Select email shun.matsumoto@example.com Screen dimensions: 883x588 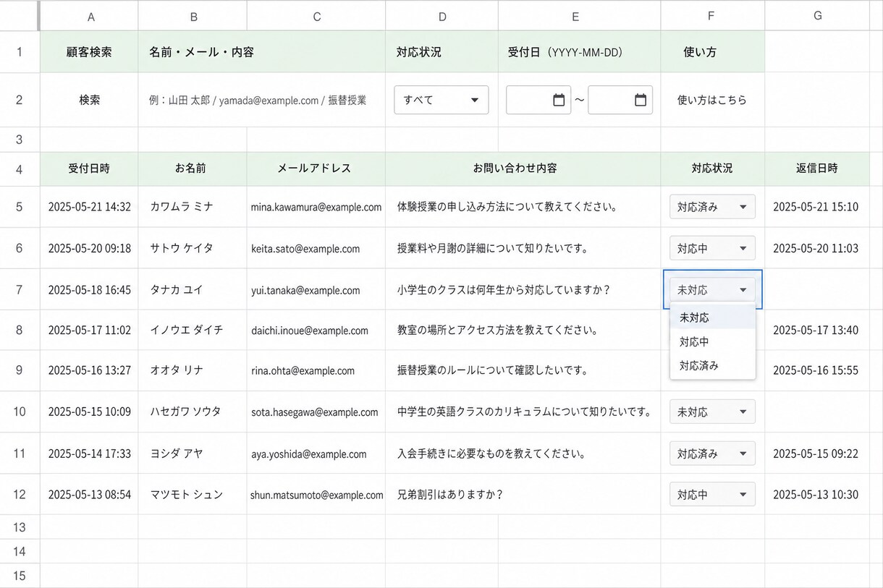(x=316, y=495)
